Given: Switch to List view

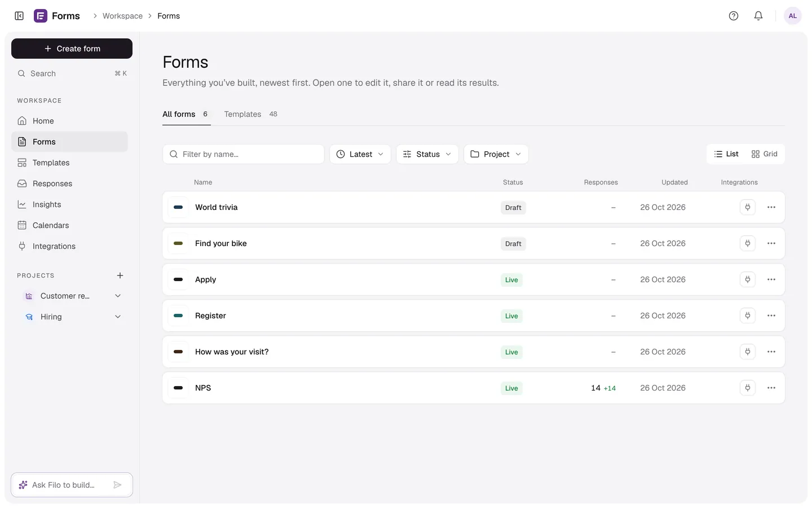Looking at the screenshot, I should (x=726, y=154).
